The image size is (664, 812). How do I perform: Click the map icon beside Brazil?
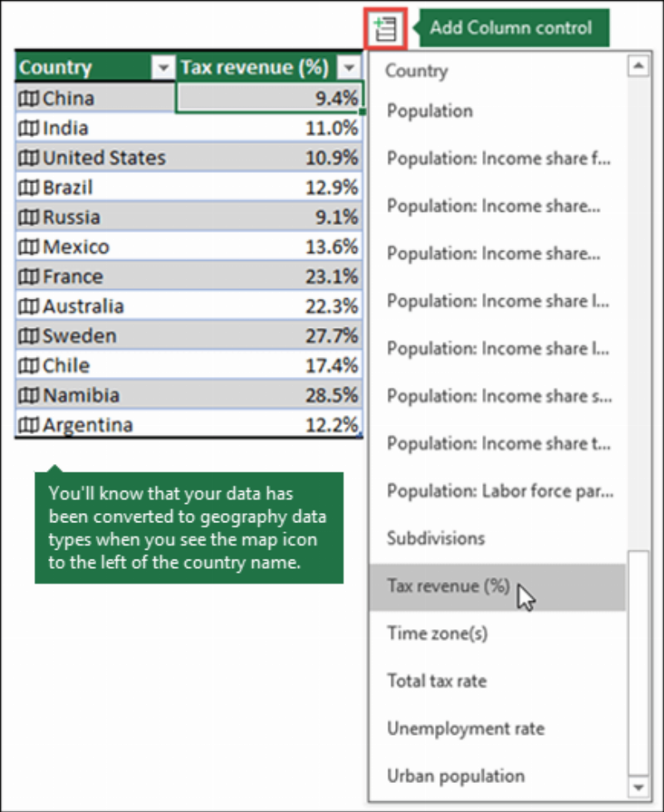pyautogui.click(x=28, y=188)
